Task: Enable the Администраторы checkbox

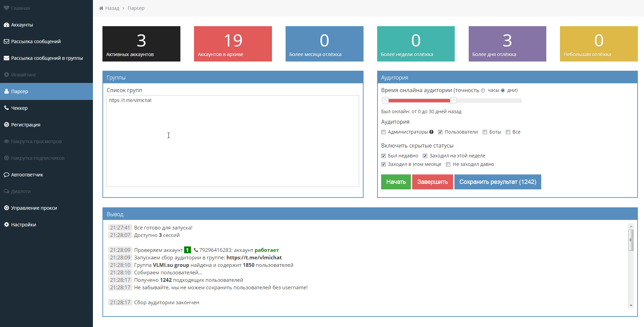Action: click(384, 132)
